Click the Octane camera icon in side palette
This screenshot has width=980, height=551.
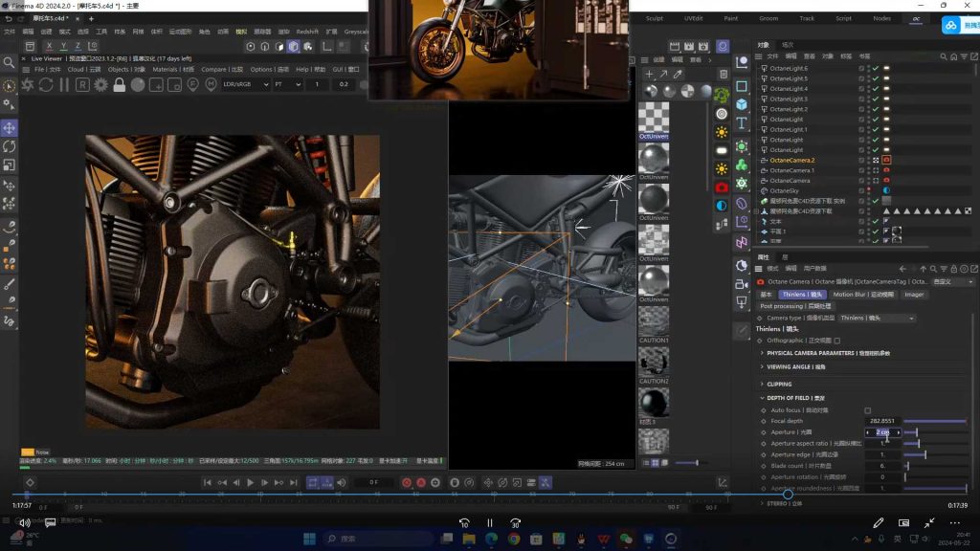[722, 187]
